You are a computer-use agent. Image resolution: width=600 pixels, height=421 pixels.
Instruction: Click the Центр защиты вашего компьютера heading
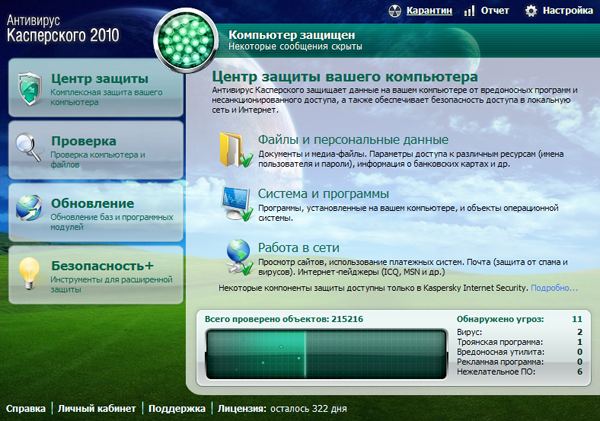(x=345, y=77)
